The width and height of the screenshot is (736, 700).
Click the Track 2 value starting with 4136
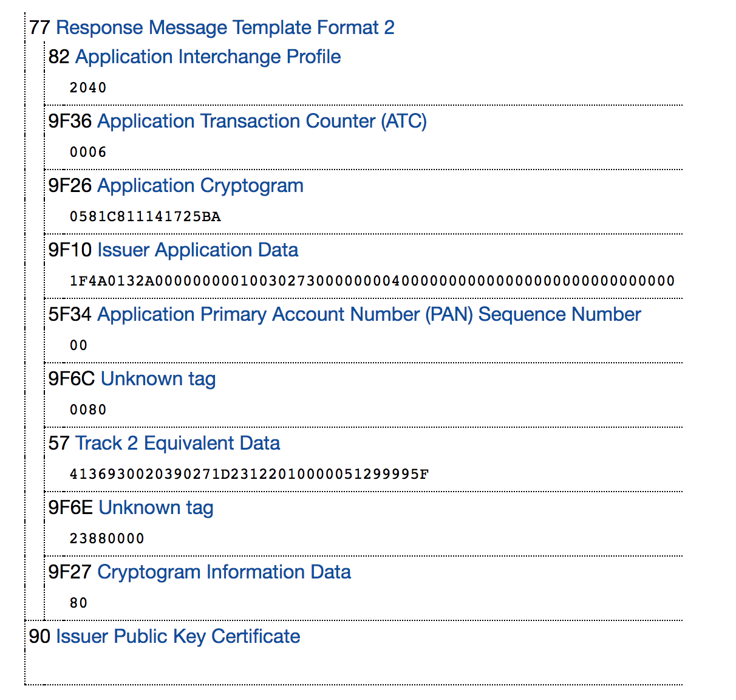click(249, 475)
